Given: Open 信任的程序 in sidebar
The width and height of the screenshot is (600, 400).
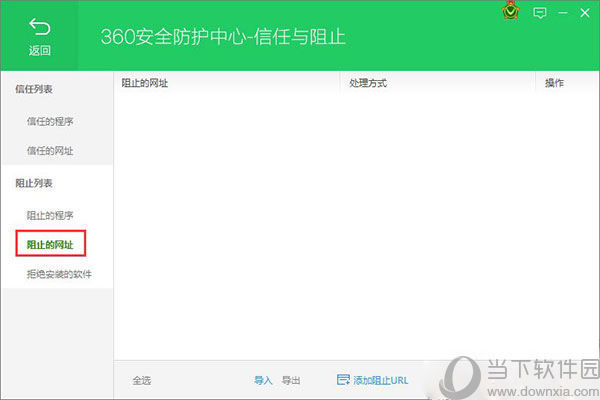Looking at the screenshot, I should pos(50,122).
